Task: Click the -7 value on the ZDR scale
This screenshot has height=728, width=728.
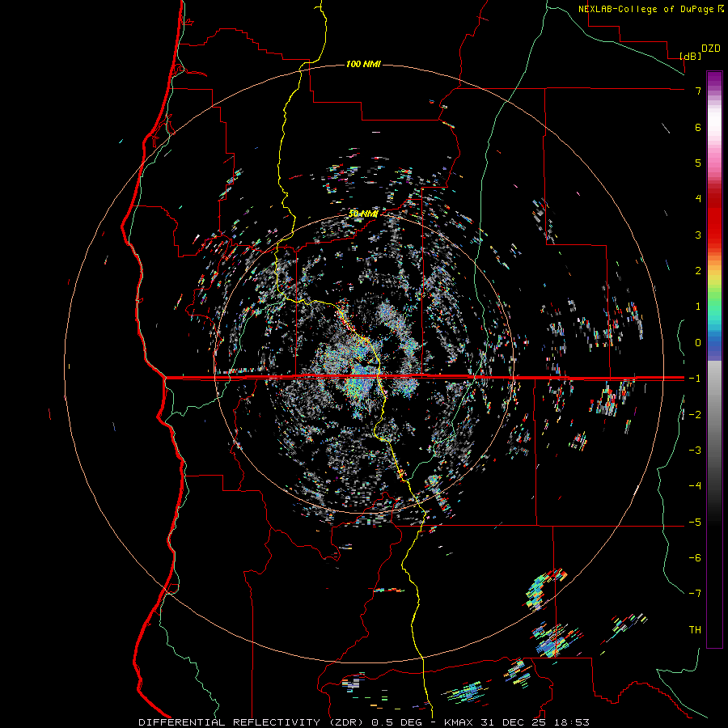Action: 695,594
